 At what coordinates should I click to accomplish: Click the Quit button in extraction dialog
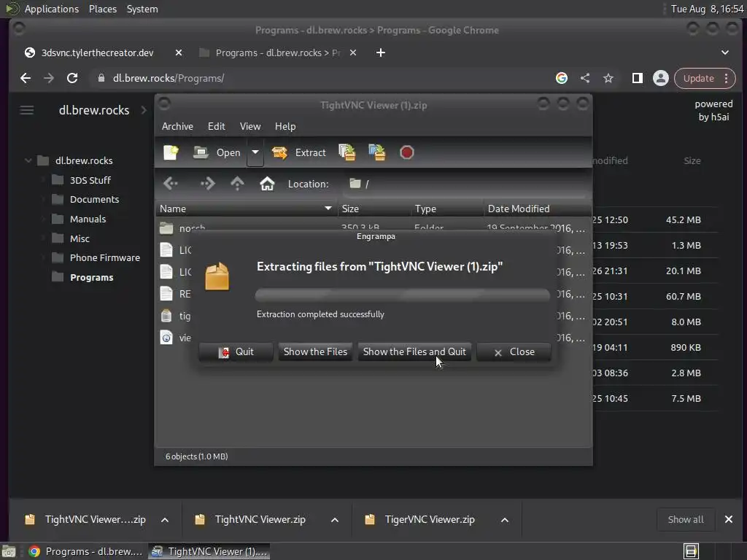click(x=236, y=352)
